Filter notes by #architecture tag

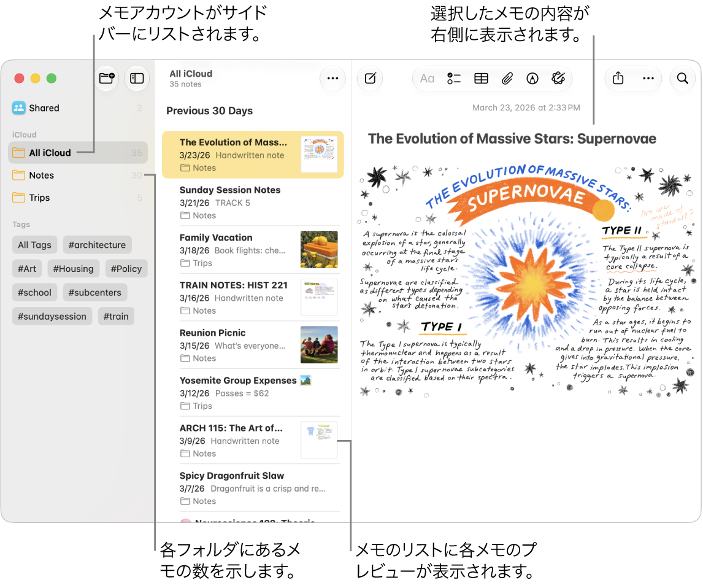[x=97, y=245]
